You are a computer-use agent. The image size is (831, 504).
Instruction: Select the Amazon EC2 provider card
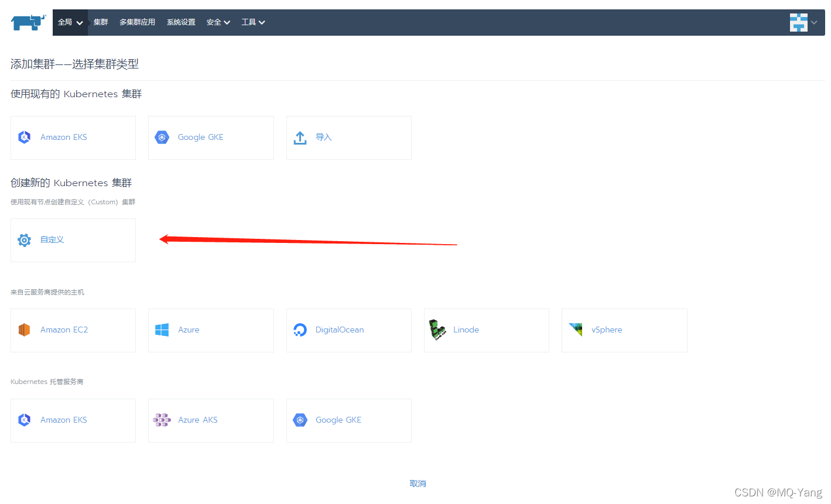73,330
